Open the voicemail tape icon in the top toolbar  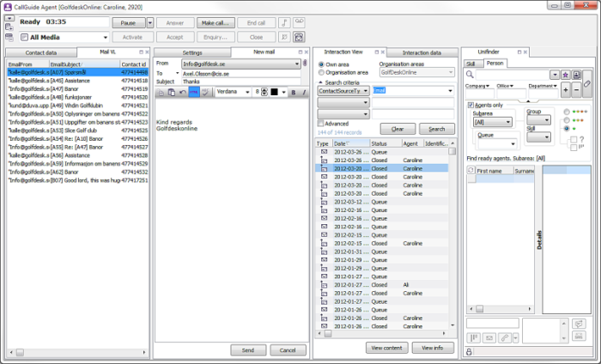point(299,22)
